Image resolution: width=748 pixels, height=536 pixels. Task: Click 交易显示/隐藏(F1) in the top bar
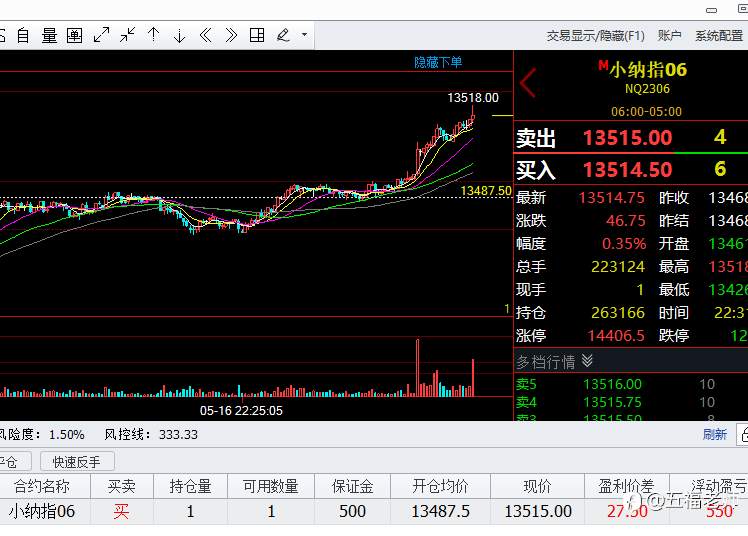(x=595, y=36)
